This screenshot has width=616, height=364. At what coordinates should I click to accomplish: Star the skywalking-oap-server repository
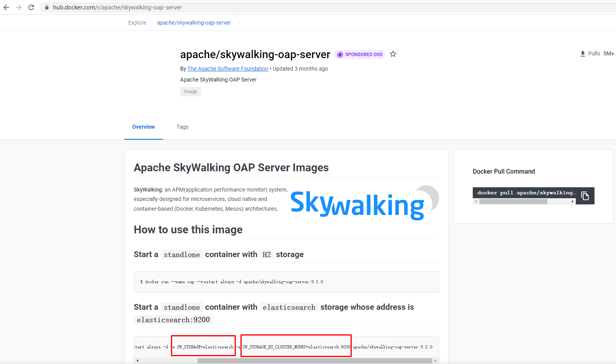tap(393, 54)
